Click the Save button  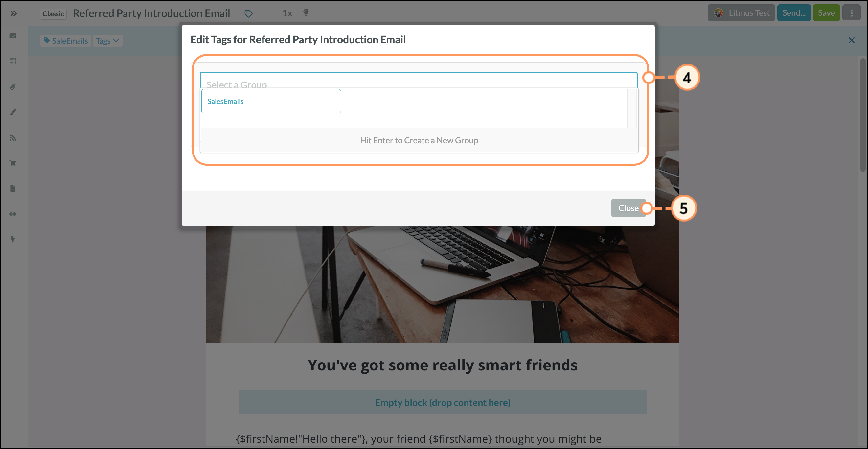click(826, 13)
